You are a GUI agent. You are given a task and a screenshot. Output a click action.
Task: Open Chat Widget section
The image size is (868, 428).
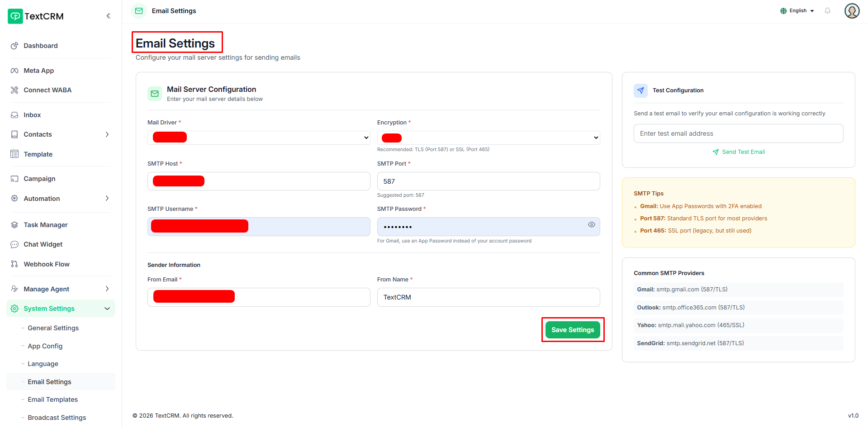43,244
